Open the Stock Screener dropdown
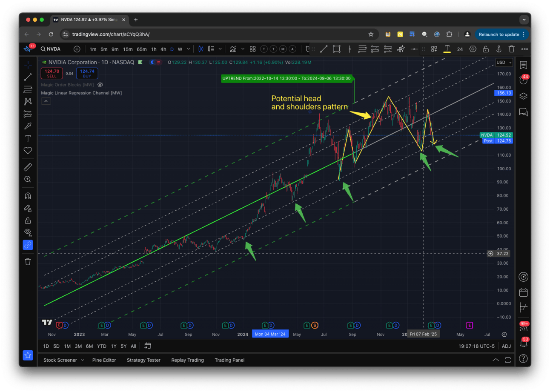 click(x=64, y=360)
